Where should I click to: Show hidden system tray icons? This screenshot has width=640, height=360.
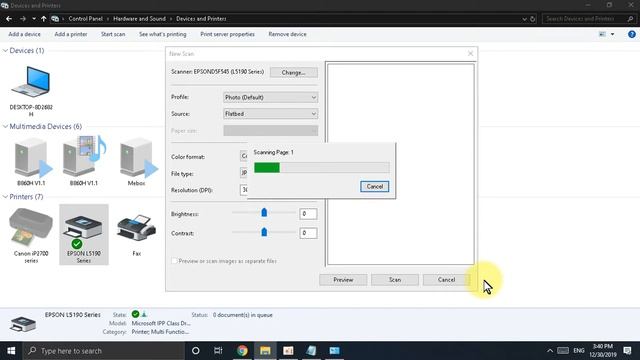tap(550, 351)
